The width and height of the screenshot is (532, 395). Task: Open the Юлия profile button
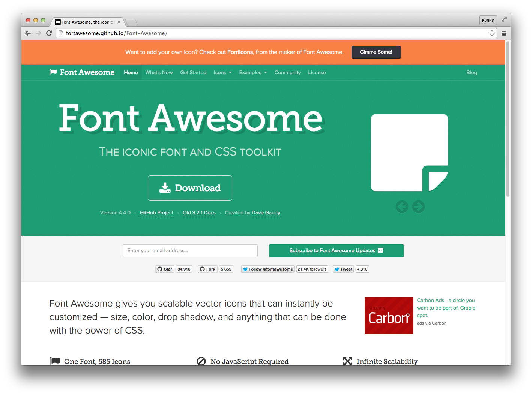pos(488,20)
